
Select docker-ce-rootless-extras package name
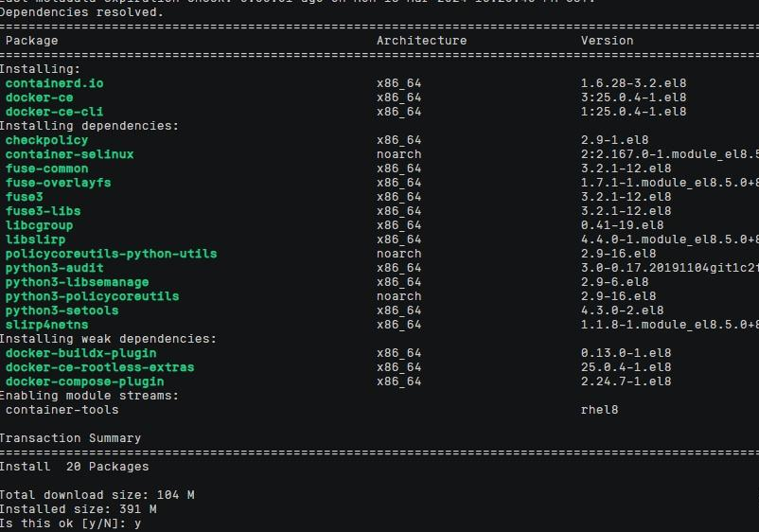pos(99,367)
